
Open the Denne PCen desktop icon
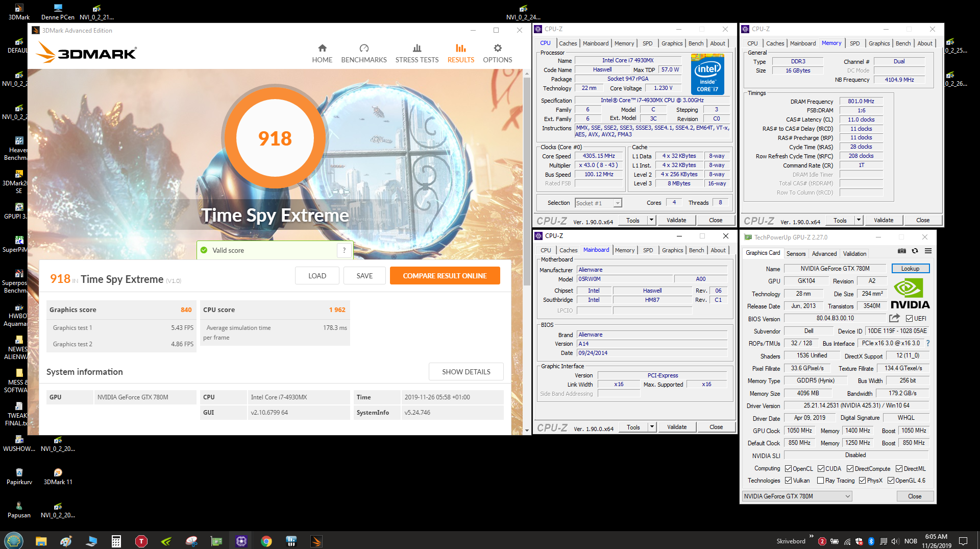[x=58, y=12]
